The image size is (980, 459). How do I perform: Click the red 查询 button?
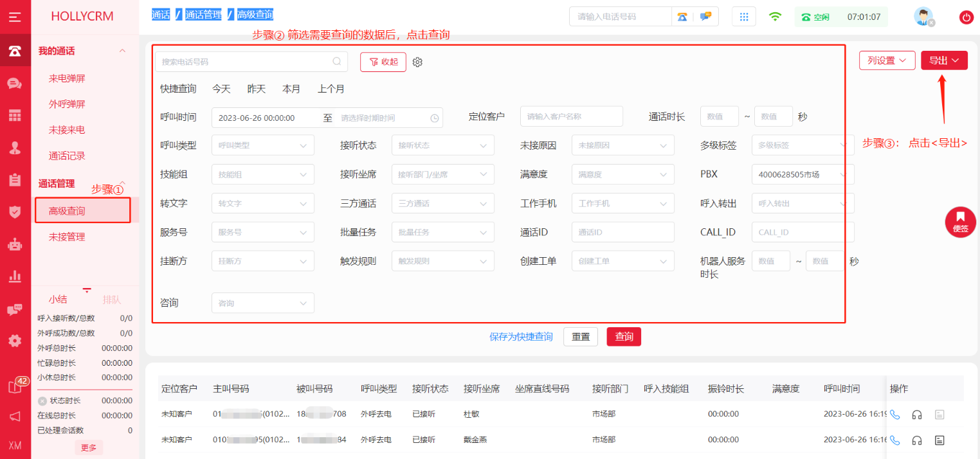[x=624, y=337]
